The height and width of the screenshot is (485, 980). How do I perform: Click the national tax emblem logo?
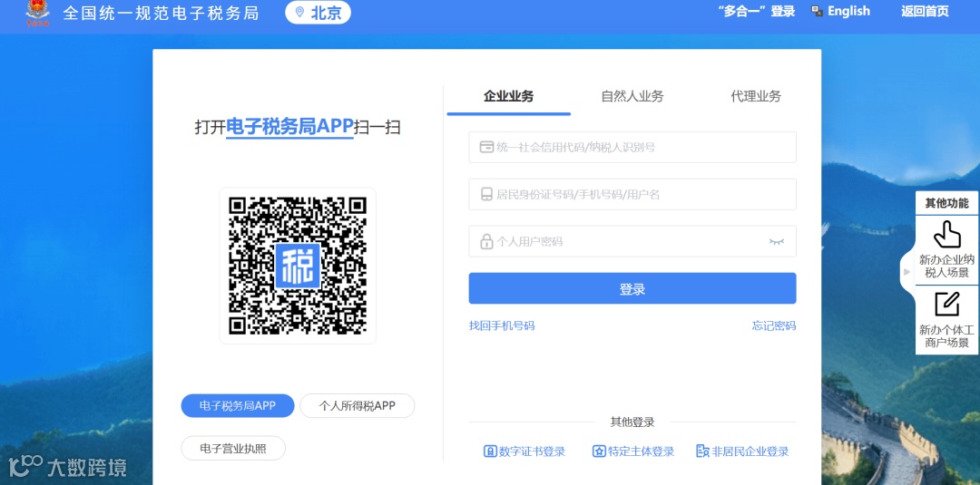37,13
